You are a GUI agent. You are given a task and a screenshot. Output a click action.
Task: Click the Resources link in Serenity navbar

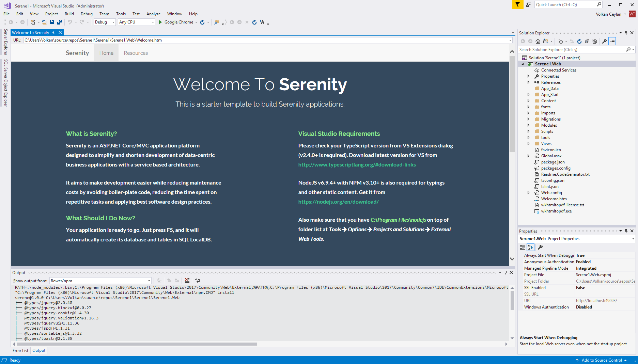[136, 53]
